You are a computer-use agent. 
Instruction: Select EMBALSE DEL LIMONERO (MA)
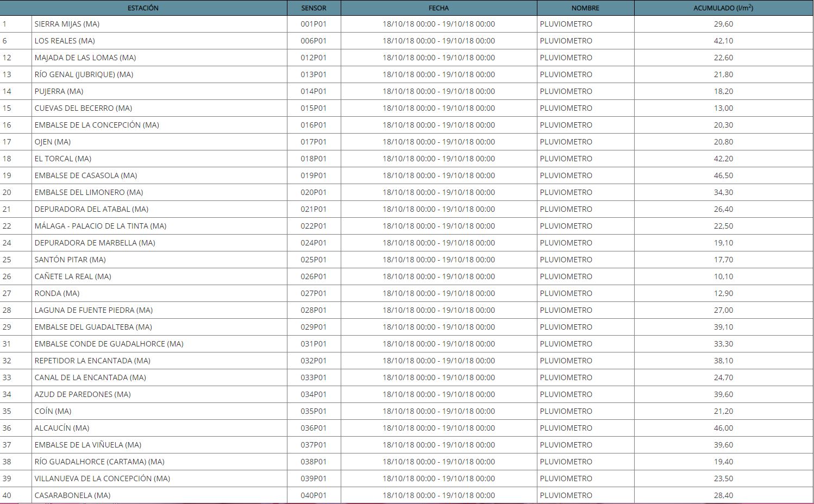[x=89, y=192]
